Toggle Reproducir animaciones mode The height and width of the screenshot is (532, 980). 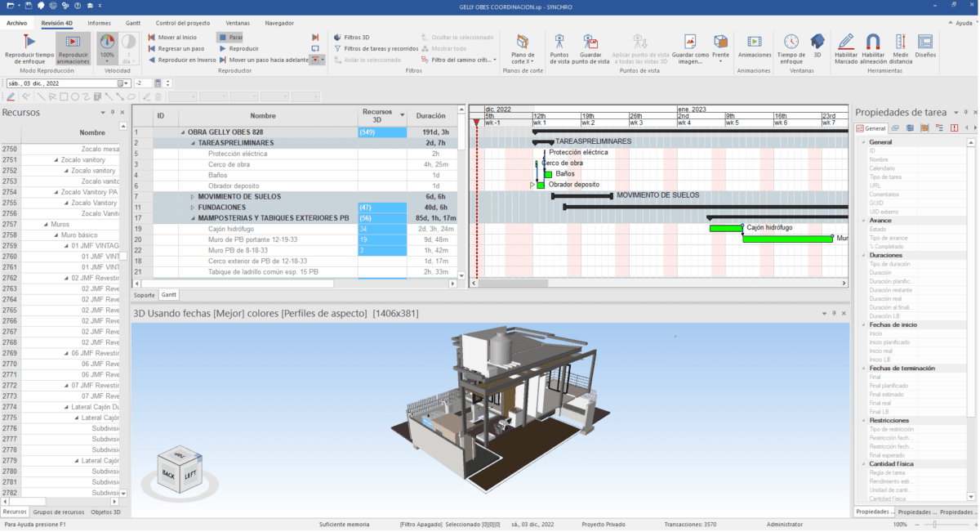tap(73, 42)
